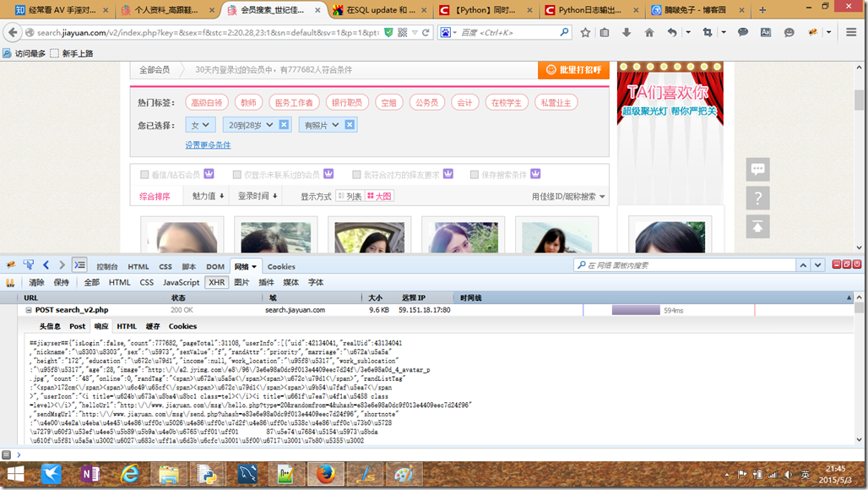Go to the home page icon
Image resolution: width=868 pixels, height=490 pixels.
point(649,33)
